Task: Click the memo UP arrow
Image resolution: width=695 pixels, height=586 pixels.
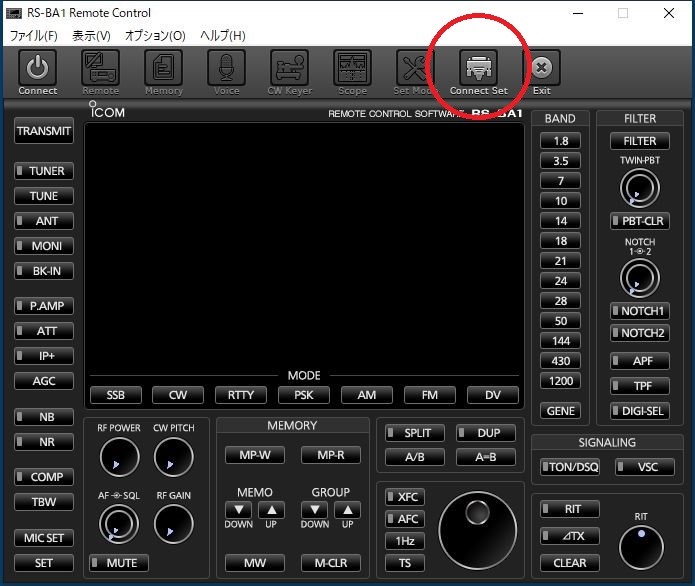Action: tap(271, 510)
